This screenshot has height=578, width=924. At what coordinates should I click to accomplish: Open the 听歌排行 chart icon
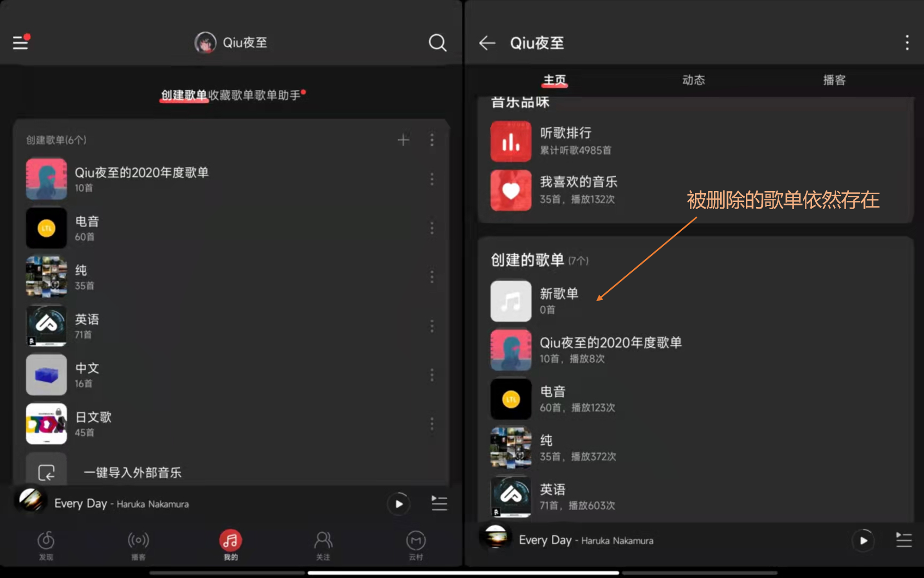510,141
